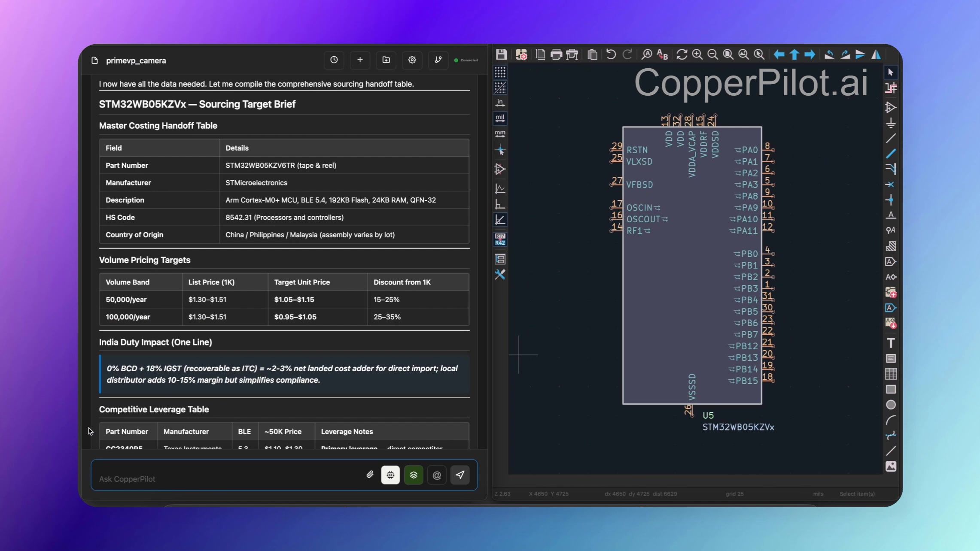This screenshot has width=980, height=551.
Task: Set 45-degree line drawing mode
Action: (500, 220)
